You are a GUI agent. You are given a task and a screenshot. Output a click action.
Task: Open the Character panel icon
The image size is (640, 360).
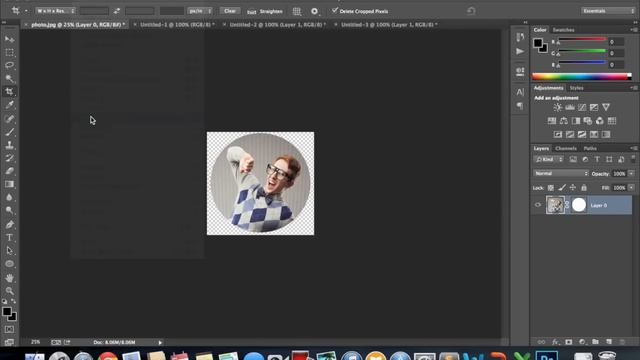coord(520,92)
